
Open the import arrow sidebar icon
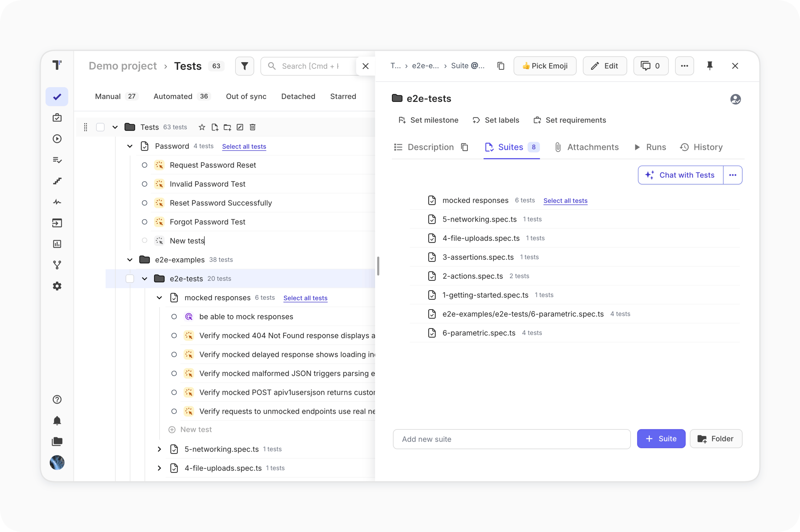point(57,223)
